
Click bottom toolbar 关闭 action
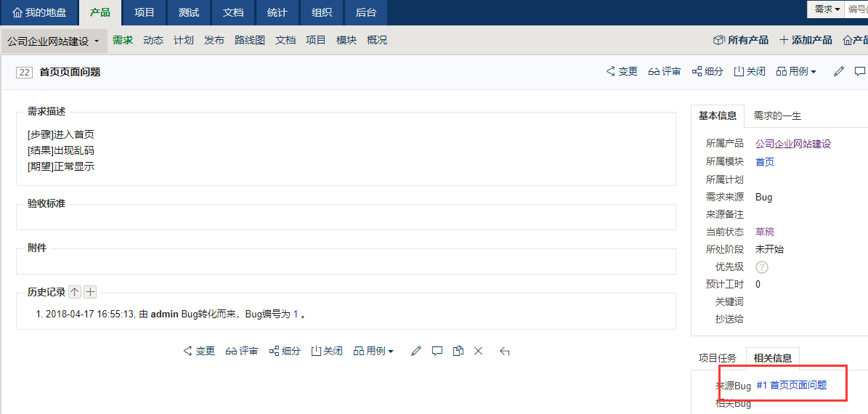tap(327, 351)
